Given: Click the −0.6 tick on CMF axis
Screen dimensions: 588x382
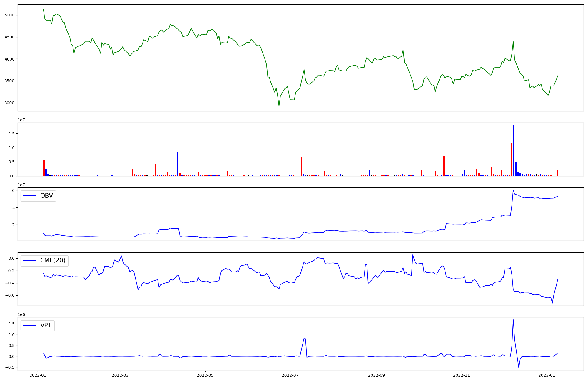Looking at the screenshot, I should pyautogui.click(x=9, y=296).
